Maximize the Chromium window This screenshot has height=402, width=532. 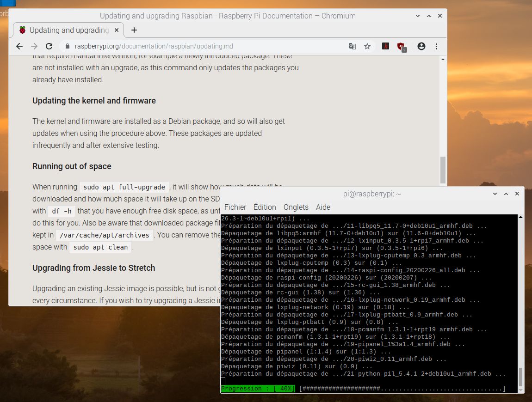[x=429, y=16]
